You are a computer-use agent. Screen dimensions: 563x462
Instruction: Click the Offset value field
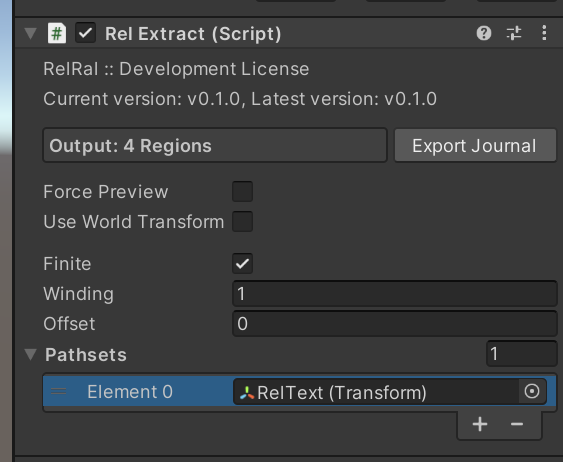coord(395,324)
